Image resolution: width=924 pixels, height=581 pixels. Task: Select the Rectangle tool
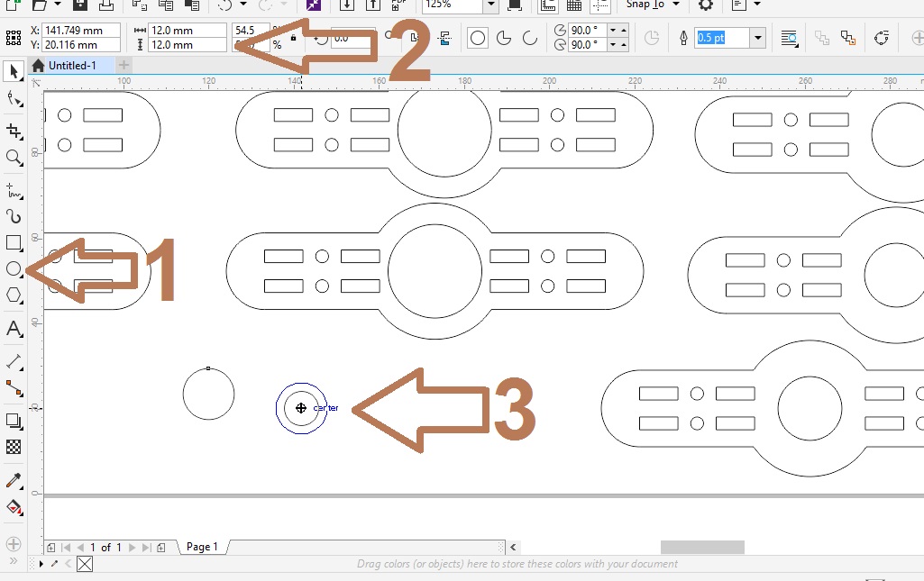click(14, 242)
